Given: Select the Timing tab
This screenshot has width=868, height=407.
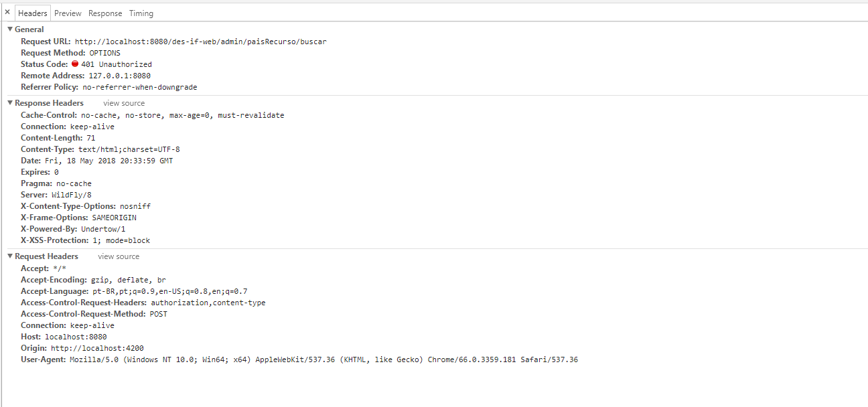Looking at the screenshot, I should coord(141,13).
